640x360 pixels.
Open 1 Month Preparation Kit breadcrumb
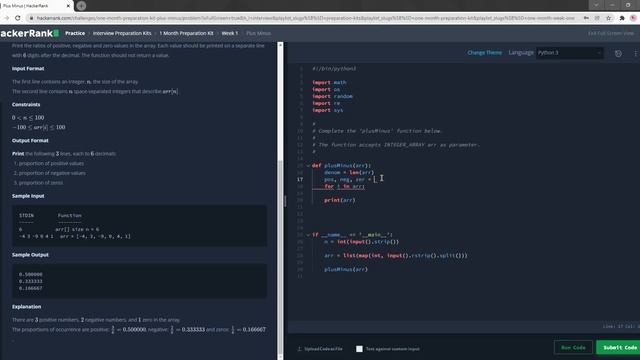pyautogui.click(x=186, y=33)
